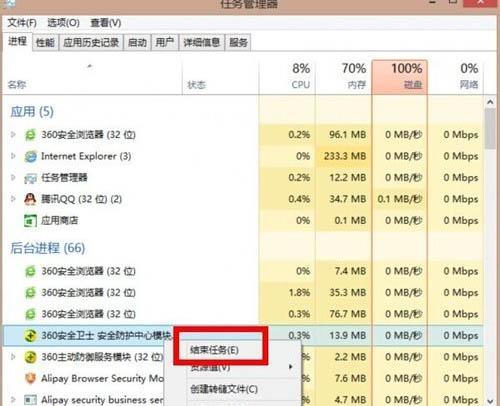Click the 2.2 MB memory value

pyautogui.click(x=350, y=357)
